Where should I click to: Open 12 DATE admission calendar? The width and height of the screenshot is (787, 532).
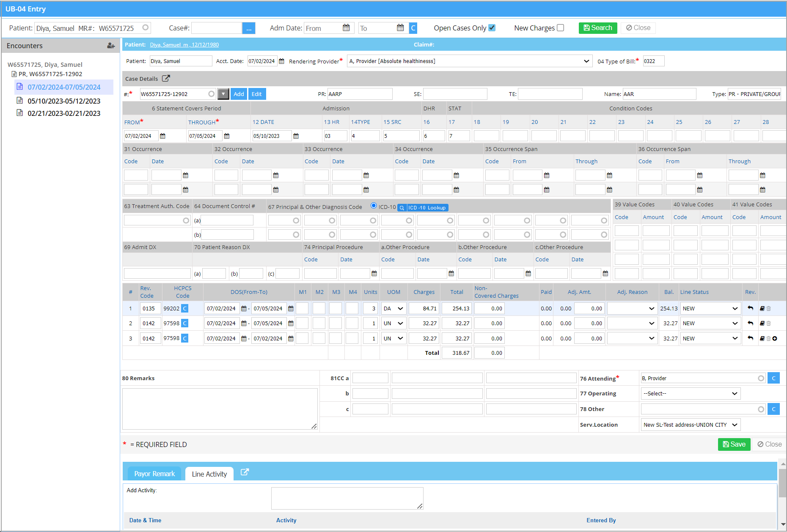[296, 136]
